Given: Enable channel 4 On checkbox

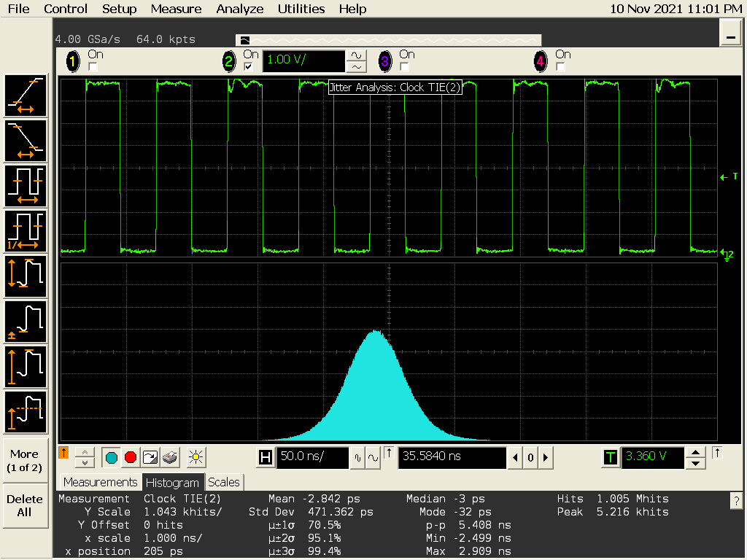Looking at the screenshot, I should pyautogui.click(x=560, y=67).
